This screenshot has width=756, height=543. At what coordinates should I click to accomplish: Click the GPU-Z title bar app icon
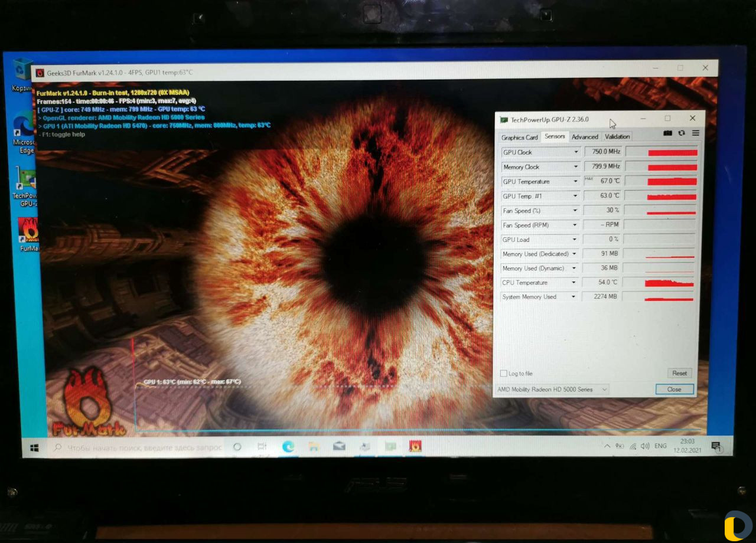(504, 120)
